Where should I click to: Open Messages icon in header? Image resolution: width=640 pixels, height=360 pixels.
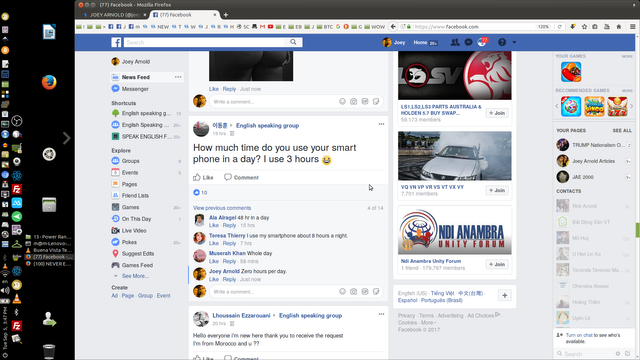click(469, 42)
